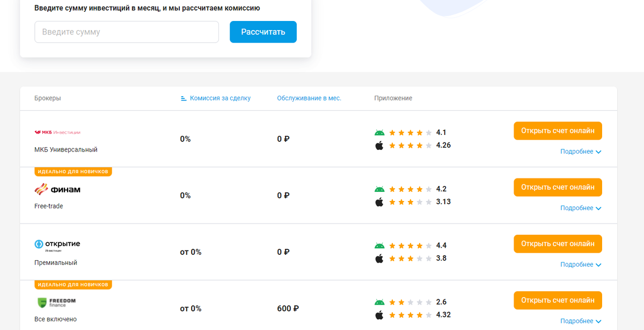Click the Финам logo
Screen dimensions: 644x330
coord(57,189)
